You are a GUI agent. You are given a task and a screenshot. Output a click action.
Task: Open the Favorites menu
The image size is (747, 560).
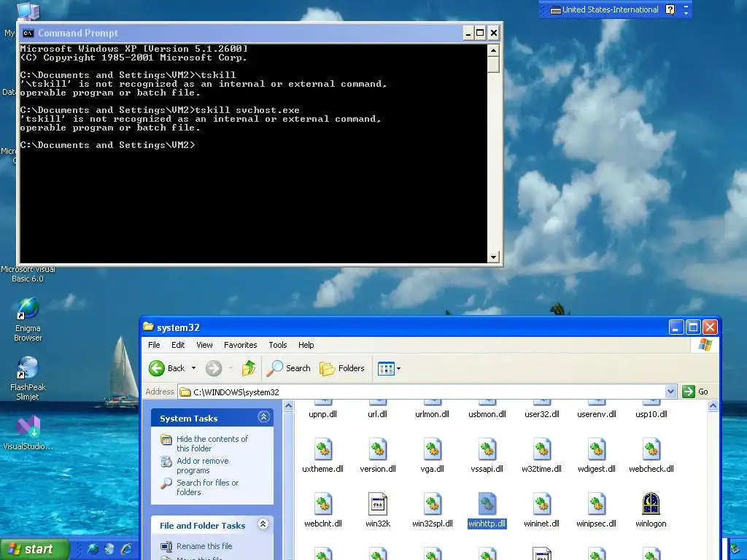tap(240, 345)
